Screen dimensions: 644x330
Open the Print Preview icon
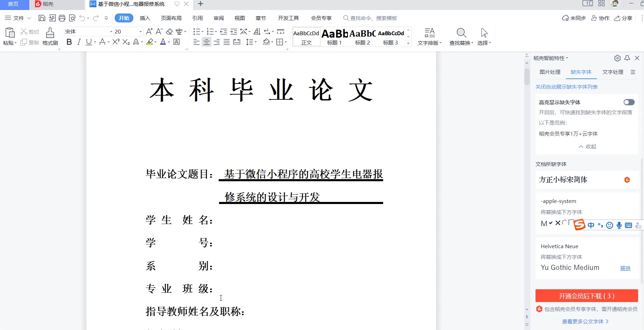72,18
